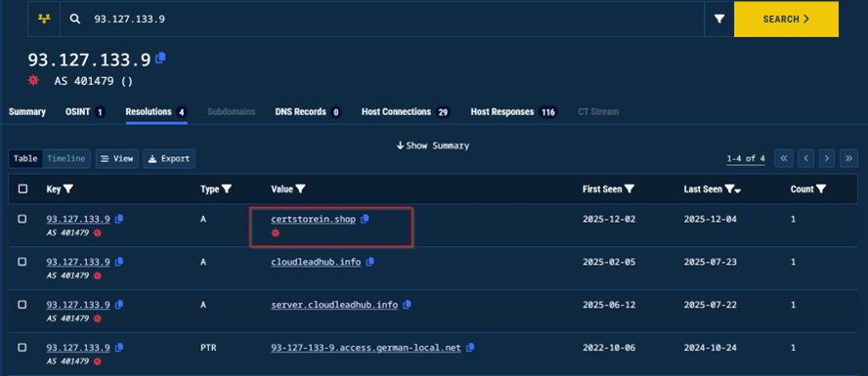
Task: Copy the certstorein.shop value
Action: click(365, 219)
